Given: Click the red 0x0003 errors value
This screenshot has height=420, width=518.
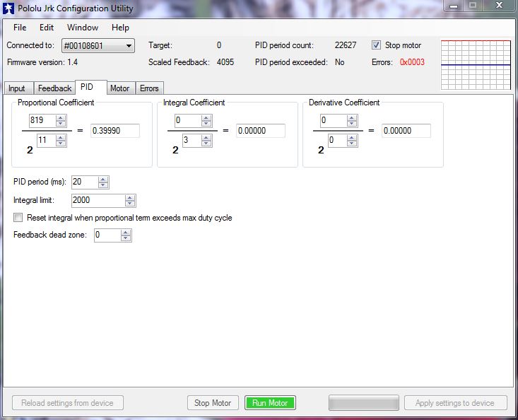Looking at the screenshot, I should click(x=412, y=62).
